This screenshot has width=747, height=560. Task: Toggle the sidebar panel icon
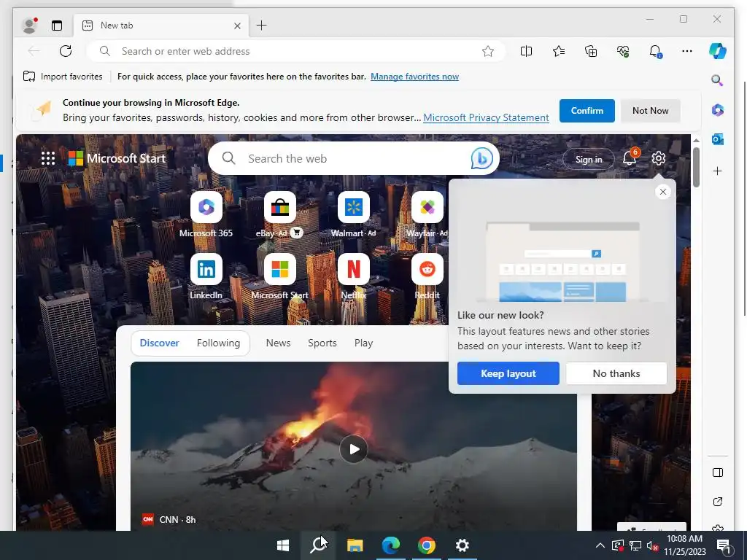point(718,472)
